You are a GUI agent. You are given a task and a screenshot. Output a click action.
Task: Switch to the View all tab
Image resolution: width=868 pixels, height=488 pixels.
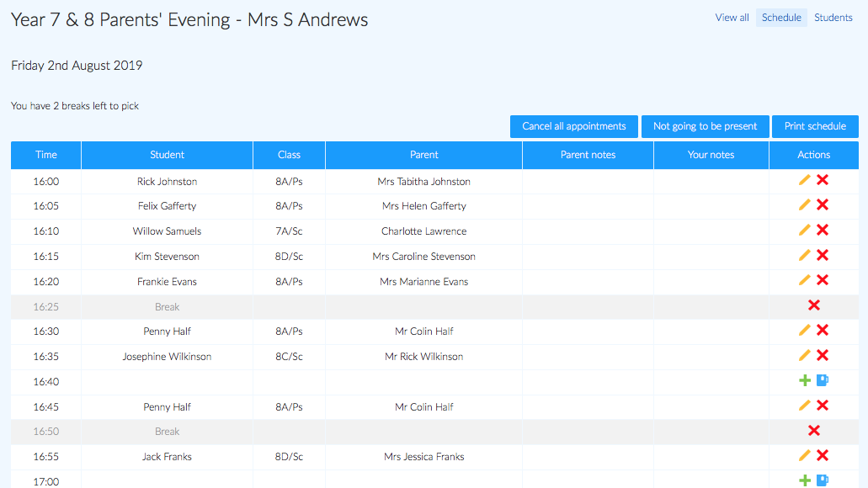[732, 17]
